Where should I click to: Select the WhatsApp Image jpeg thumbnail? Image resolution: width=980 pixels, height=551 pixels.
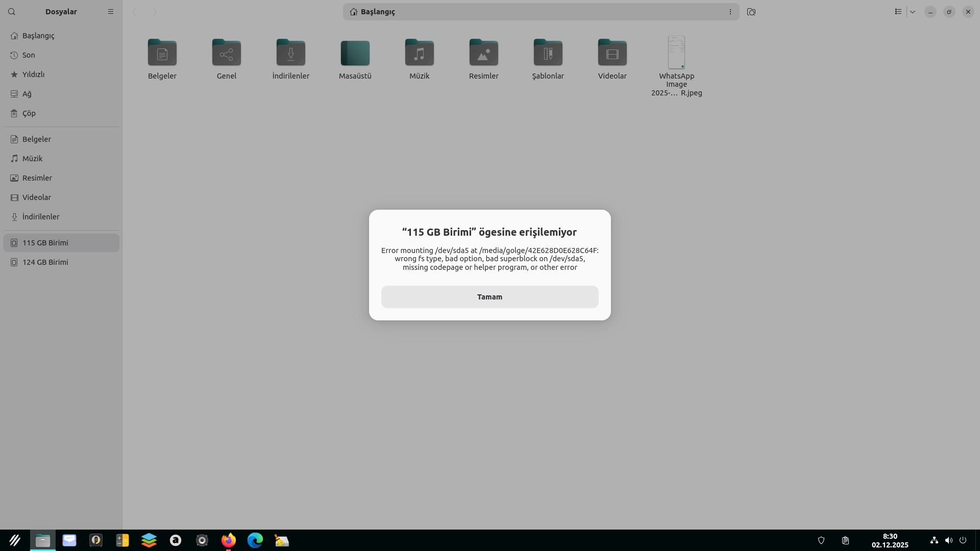pos(676,53)
